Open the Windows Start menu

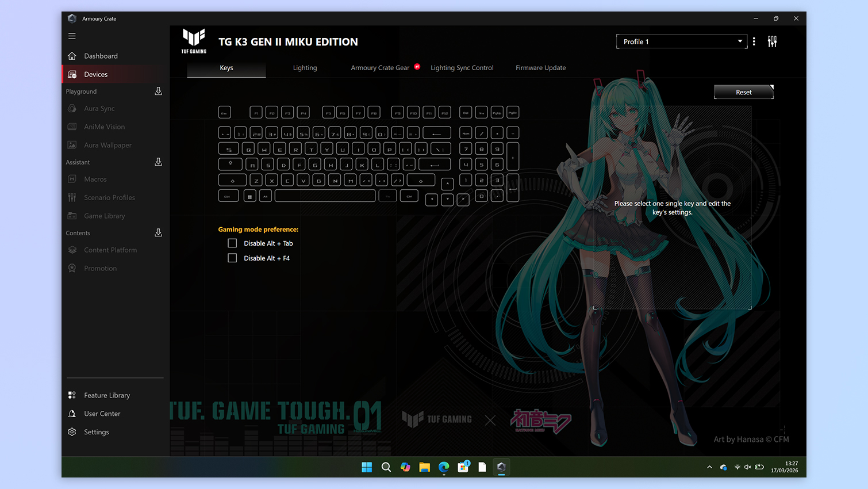coord(367,467)
